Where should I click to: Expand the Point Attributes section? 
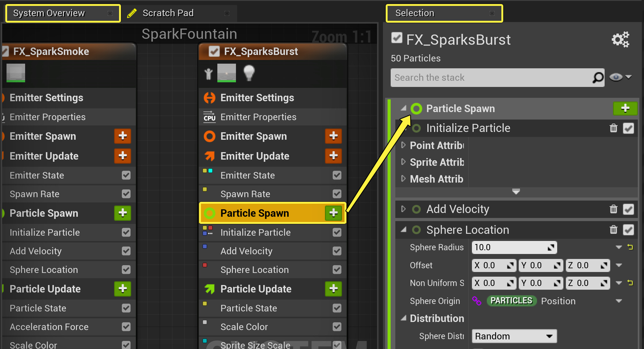coord(403,145)
